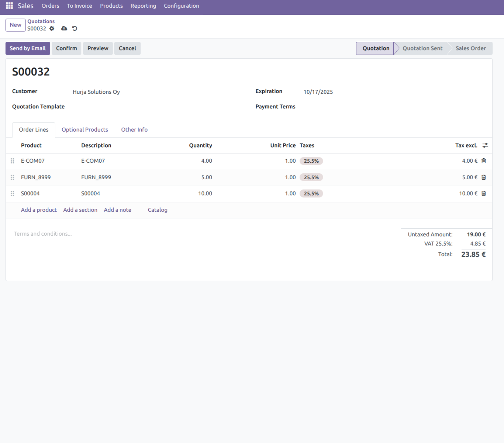The height and width of the screenshot is (443, 504).
Task: Open the Quotation Template field
Action: coord(158,107)
